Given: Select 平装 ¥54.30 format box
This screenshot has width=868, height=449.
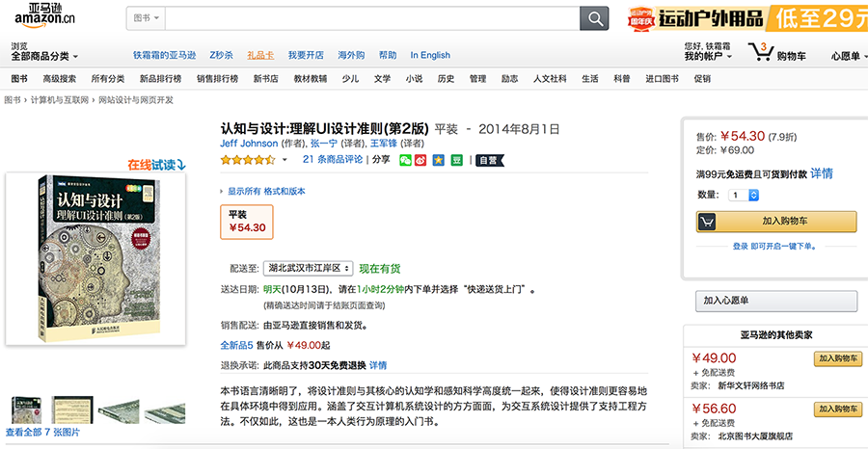Looking at the screenshot, I should [x=247, y=222].
